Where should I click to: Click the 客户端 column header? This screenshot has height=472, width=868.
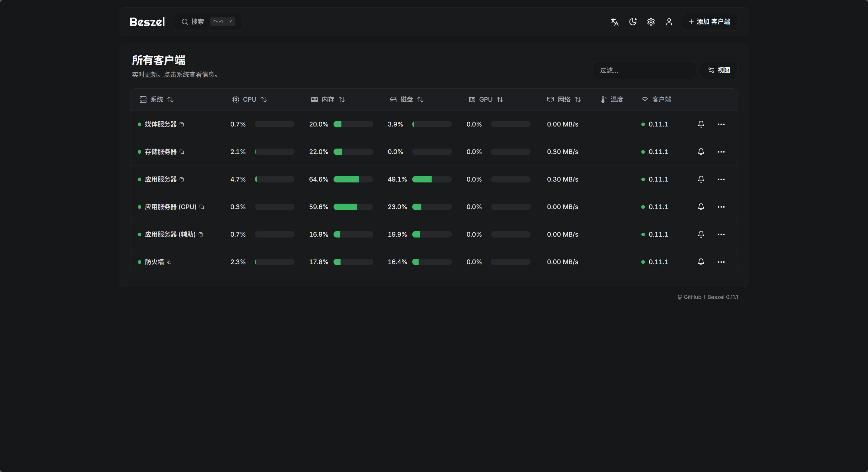tap(656, 99)
